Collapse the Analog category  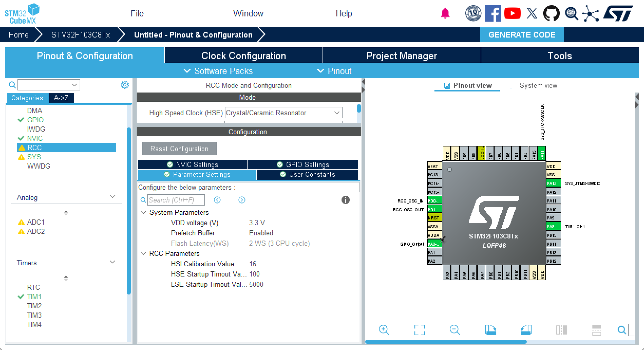pos(112,197)
